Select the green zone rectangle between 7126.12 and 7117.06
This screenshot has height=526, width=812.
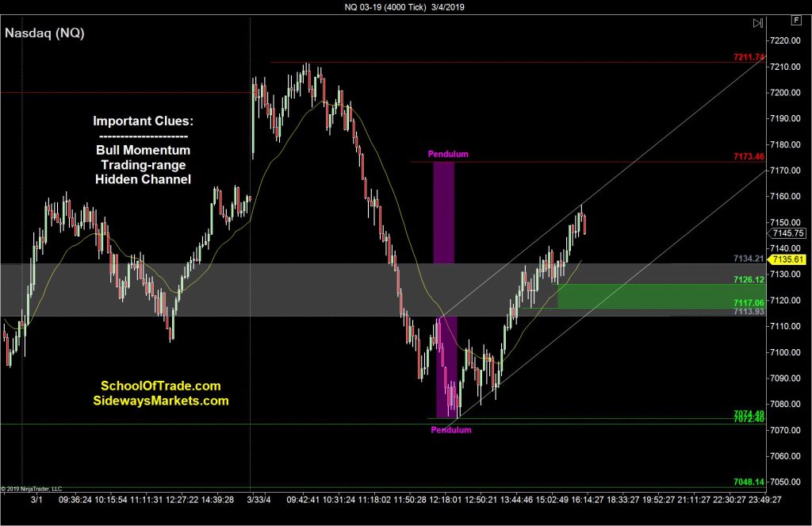661,296
